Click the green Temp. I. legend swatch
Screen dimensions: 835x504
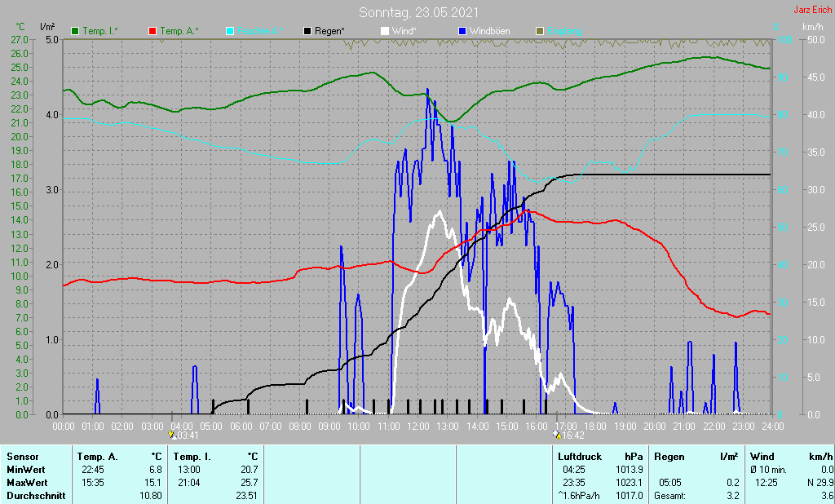[x=75, y=31]
